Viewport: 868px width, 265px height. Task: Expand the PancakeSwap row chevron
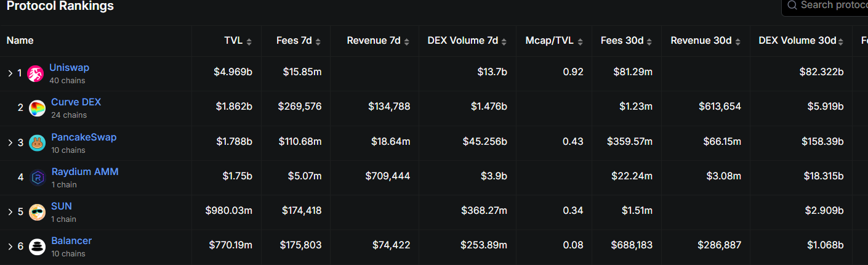click(x=10, y=143)
